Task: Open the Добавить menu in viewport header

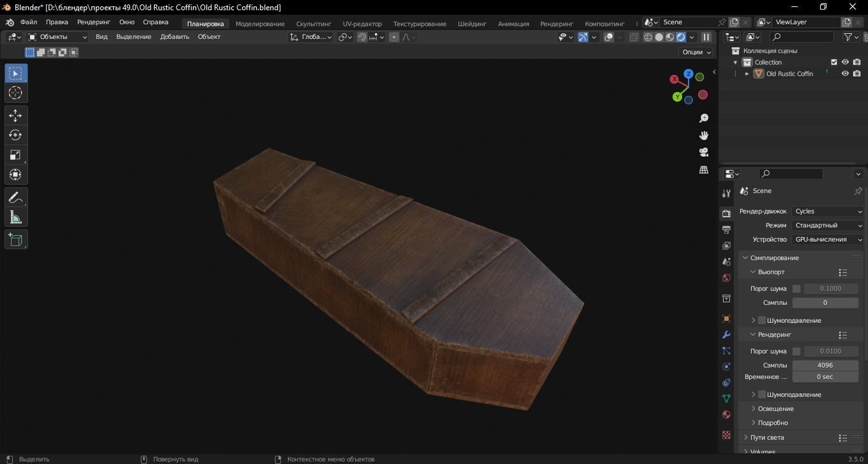Action: coord(174,37)
